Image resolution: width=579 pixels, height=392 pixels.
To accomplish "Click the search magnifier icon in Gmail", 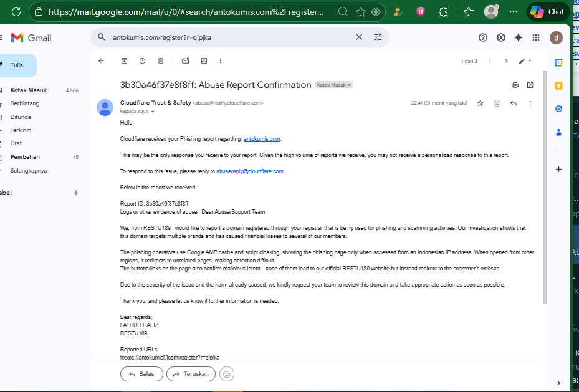I will click(102, 37).
